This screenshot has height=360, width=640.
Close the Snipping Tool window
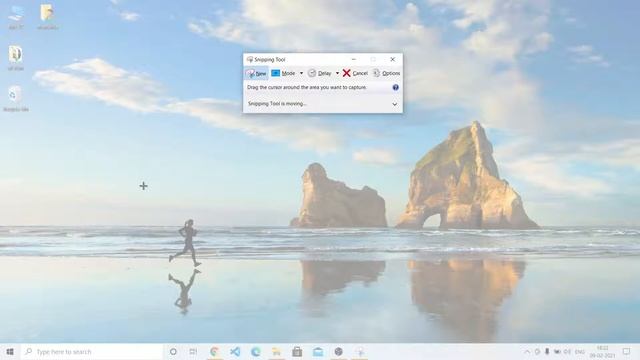click(393, 60)
